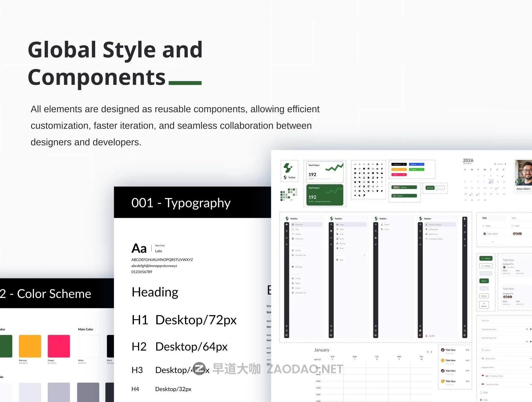Screen dimensions: 532x402
Task: Click the Trash icon in Inbox menu
Action: point(337,248)
